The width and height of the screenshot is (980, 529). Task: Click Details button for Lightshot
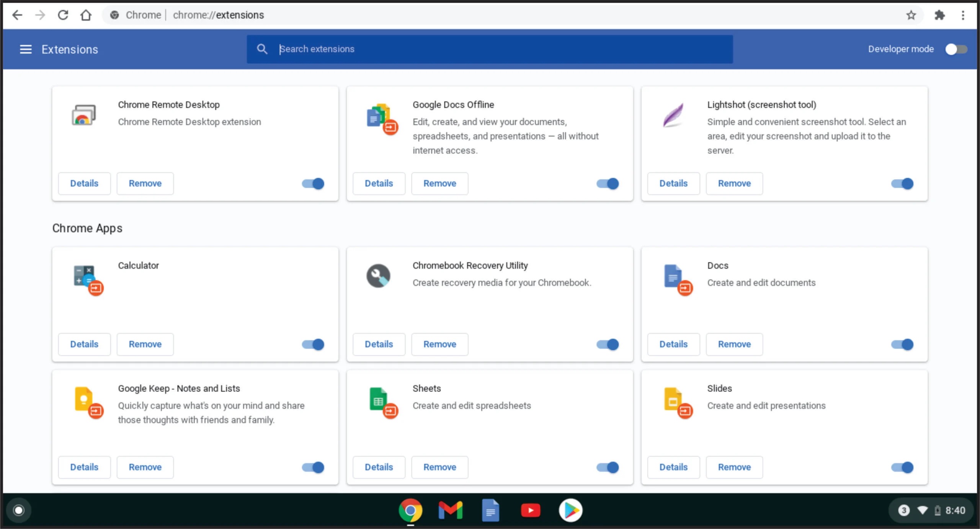pos(673,183)
